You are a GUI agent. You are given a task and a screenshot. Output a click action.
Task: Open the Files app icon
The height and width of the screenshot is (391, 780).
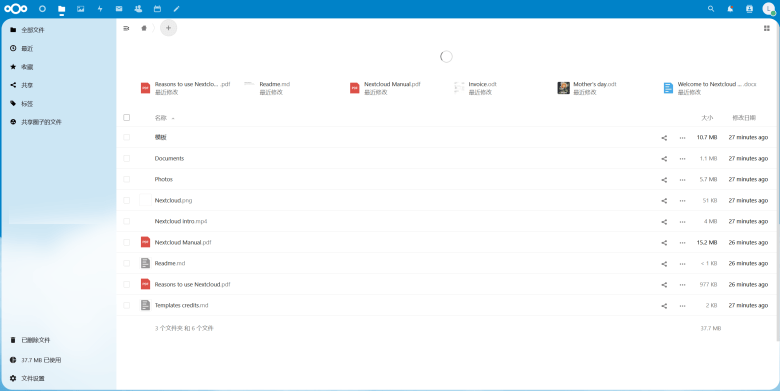tap(62, 8)
